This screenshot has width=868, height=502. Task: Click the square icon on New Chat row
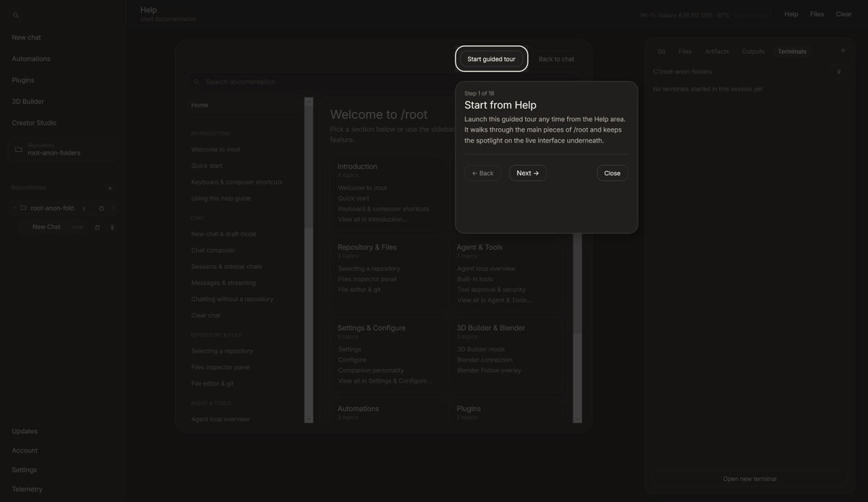click(x=98, y=227)
